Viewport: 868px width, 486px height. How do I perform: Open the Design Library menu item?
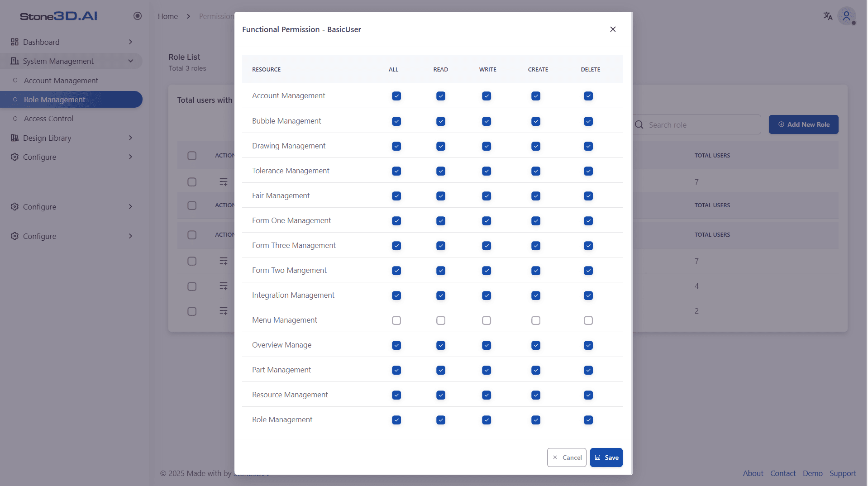(71, 138)
